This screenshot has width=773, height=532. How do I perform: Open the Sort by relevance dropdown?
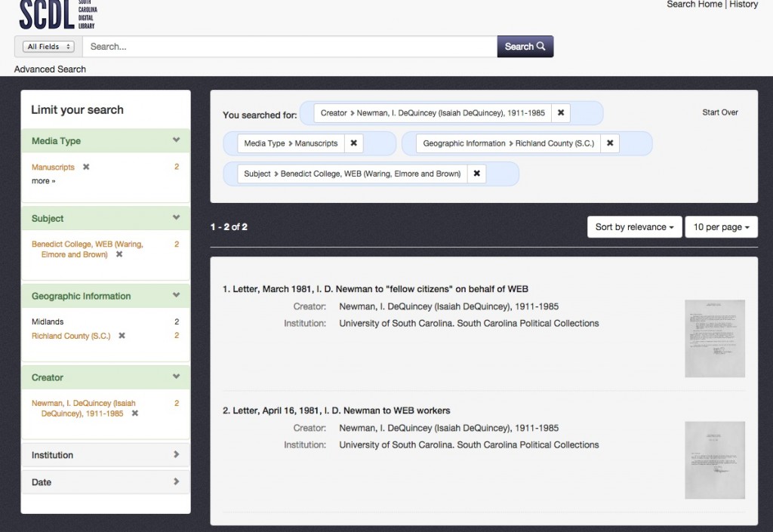click(634, 227)
